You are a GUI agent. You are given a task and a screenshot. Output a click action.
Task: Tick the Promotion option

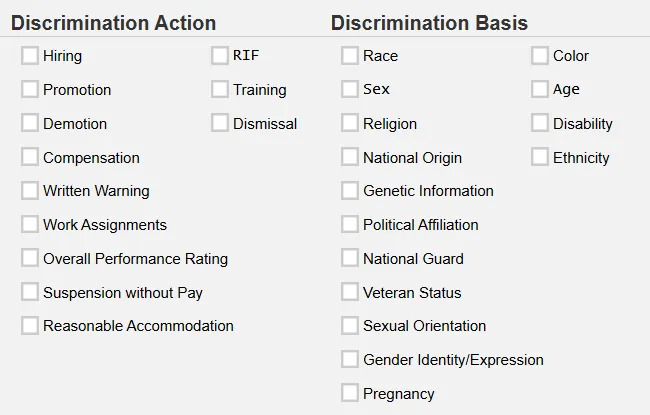pyautogui.click(x=30, y=90)
